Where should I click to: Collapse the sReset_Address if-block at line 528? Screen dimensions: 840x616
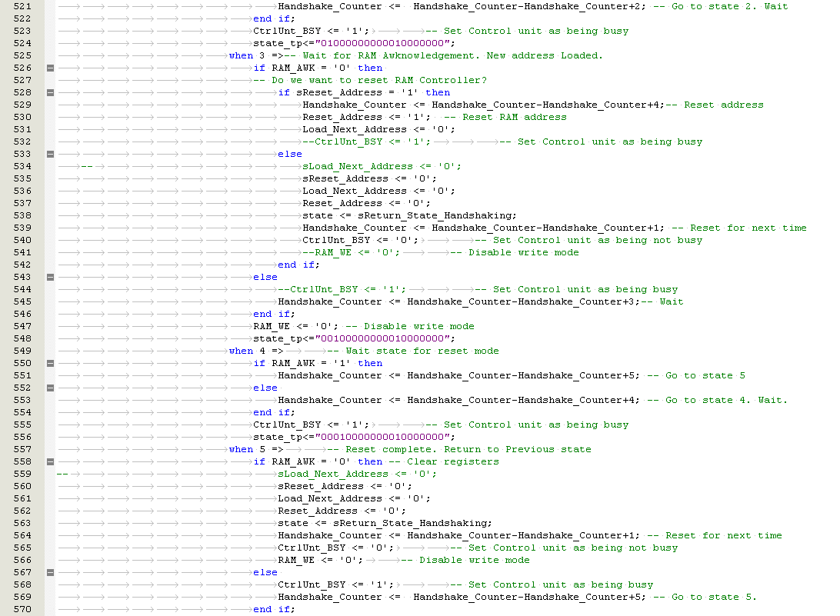51,92
